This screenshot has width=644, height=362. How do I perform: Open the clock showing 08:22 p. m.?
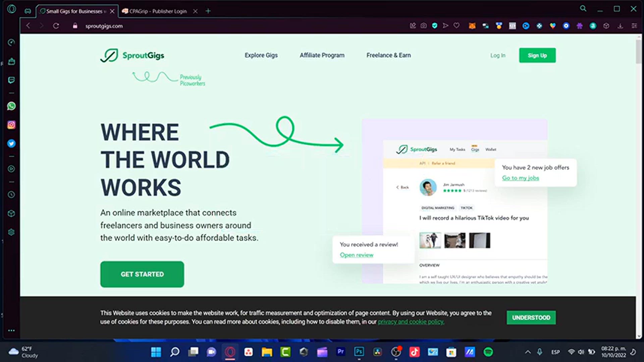click(613, 352)
